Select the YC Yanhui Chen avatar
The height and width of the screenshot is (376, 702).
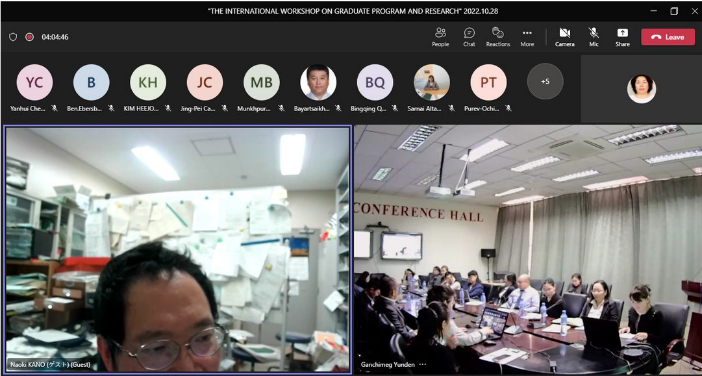pyautogui.click(x=34, y=82)
